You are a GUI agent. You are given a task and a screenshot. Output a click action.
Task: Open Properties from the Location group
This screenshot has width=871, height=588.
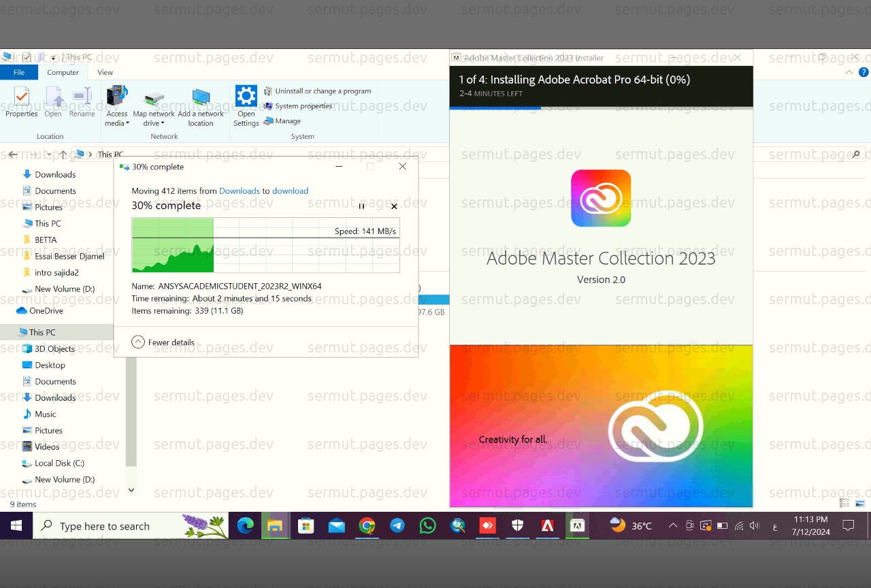coord(21,102)
